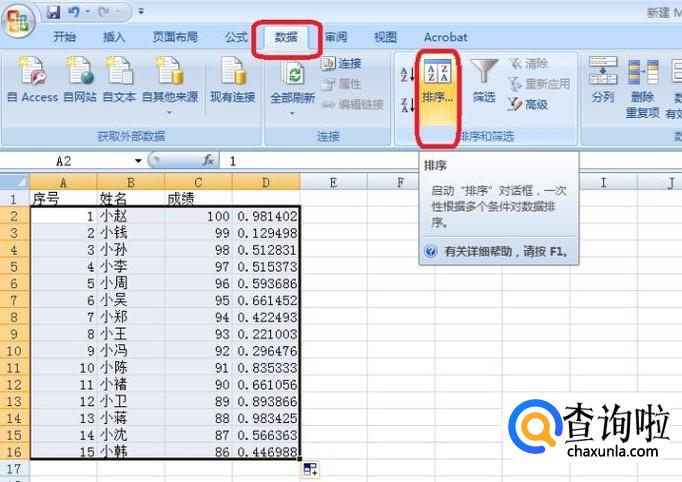Click the sort ascending A-Z icon
The image size is (682, 482).
(x=407, y=74)
